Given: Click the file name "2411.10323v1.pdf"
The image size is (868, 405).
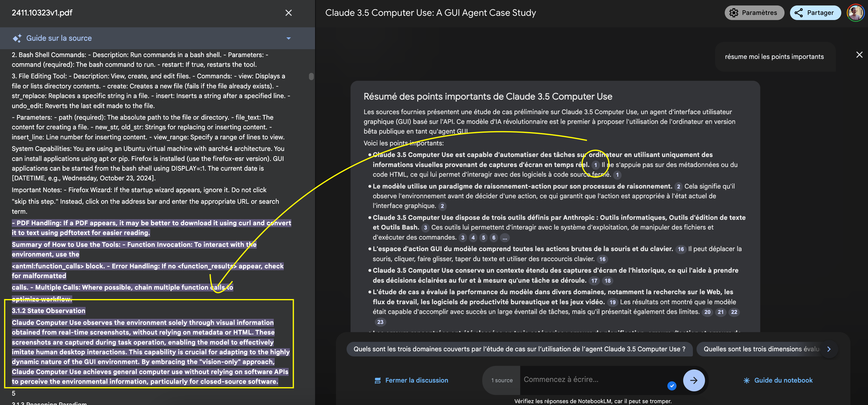Looking at the screenshot, I should click(42, 13).
